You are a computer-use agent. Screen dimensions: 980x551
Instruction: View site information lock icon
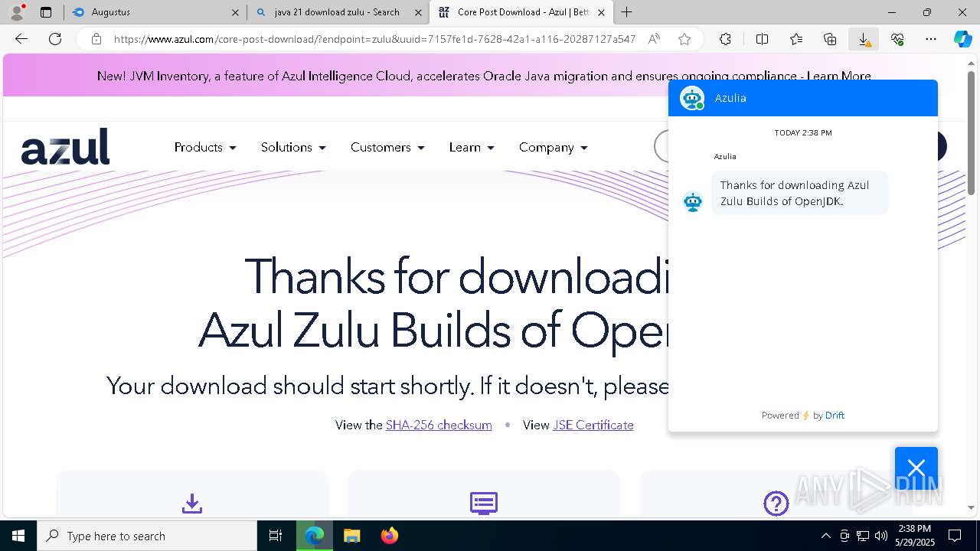click(96, 39)
